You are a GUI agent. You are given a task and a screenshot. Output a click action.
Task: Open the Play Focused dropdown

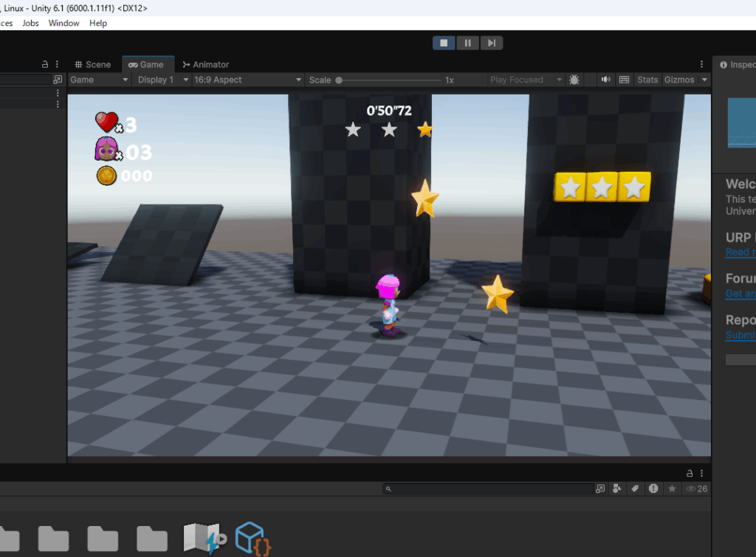(x=525, y=80)
